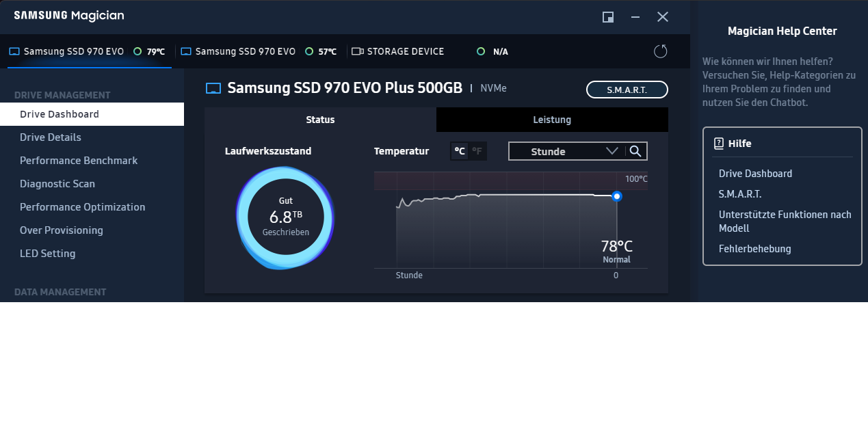Click the DATA MANAGEMENT section header
The height and width of the screenshot is (443, 868).
coord(60,292)
